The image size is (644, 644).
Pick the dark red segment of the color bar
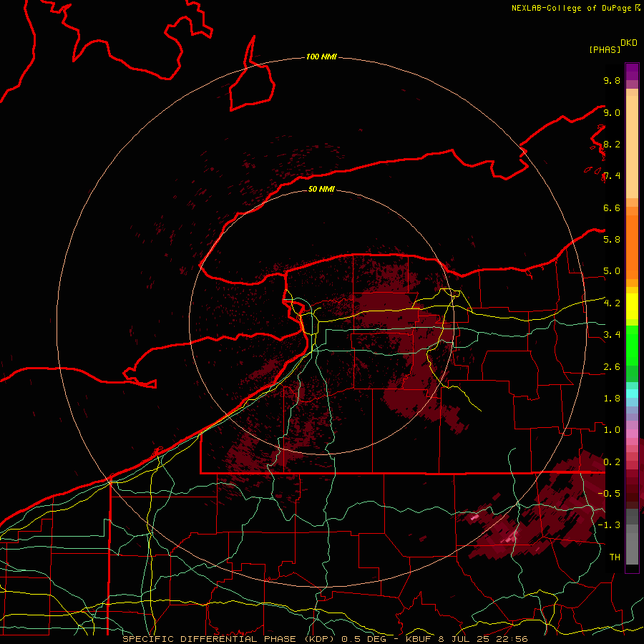click(632, 489)
